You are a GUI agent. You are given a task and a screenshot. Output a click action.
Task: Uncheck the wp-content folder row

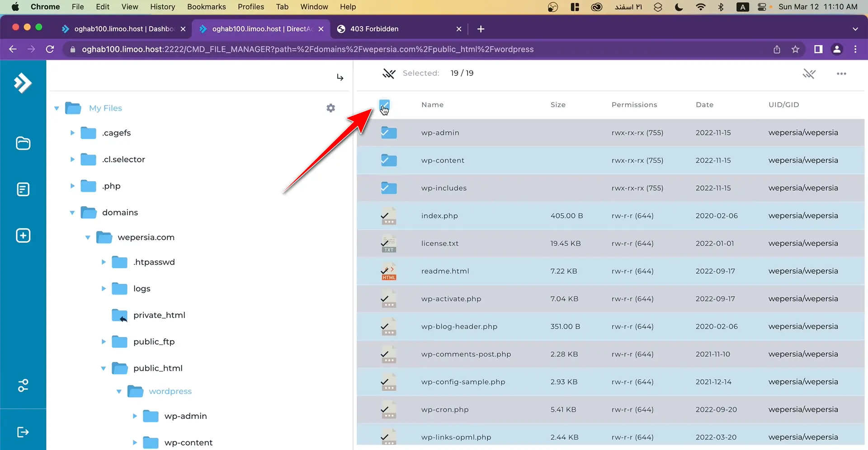coord(389,160)
